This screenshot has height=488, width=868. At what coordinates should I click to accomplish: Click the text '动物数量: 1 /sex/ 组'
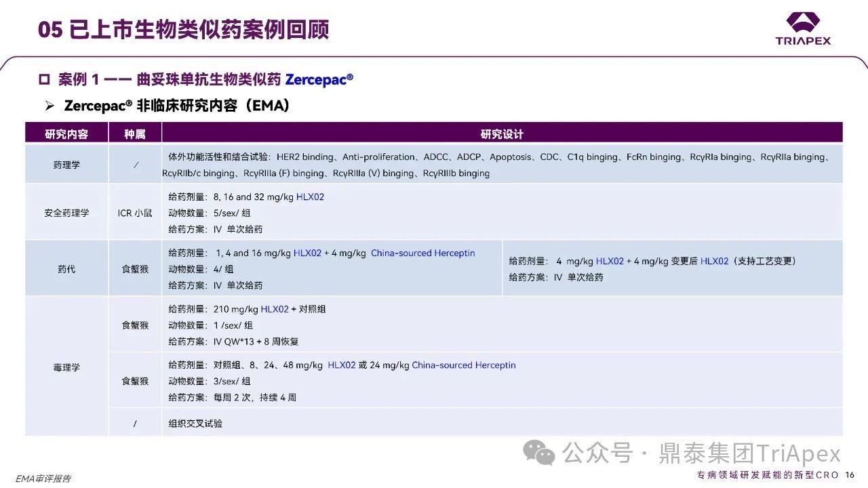coord(210,325)
